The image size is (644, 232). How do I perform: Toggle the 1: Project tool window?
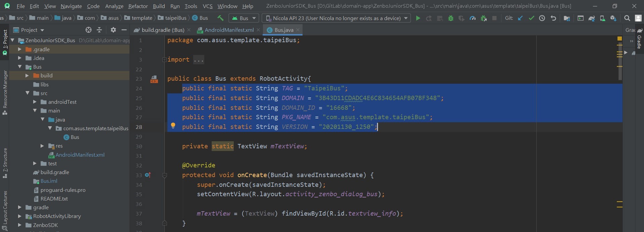5,42
